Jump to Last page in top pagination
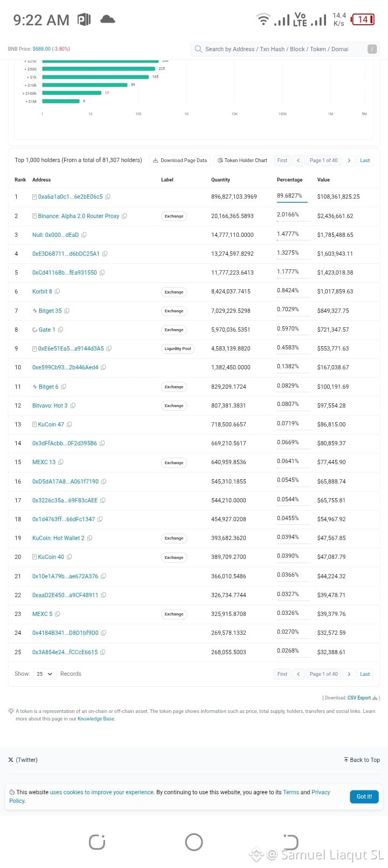Viewport: 388px width, 868px height. click(x=365, y=160)
